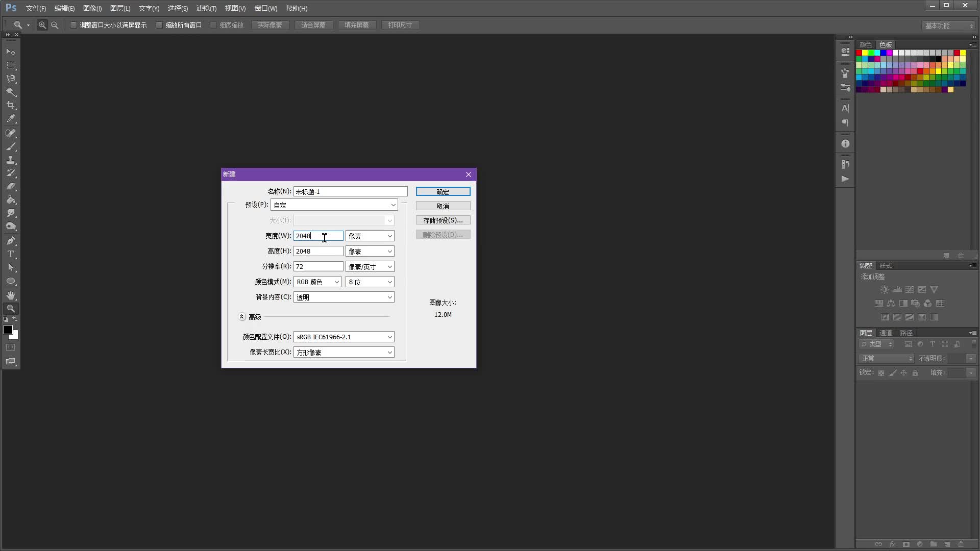Click 填充屏幕 in the options bar

357,25
